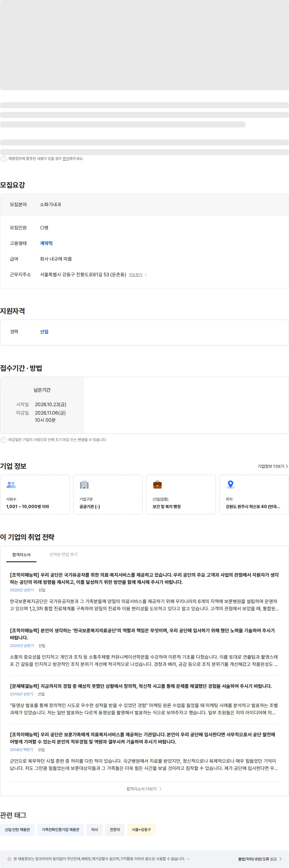This screenshot has height=868, width=289.
Task: Click the 계약직 employment type
Action: tap(46, 243)
